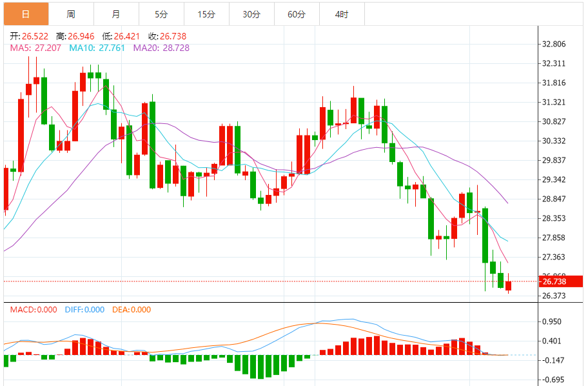The width and height of the screenshot is (588, 386).
Task: Click the latest red candlestick at far right
Action: [508, 286]
